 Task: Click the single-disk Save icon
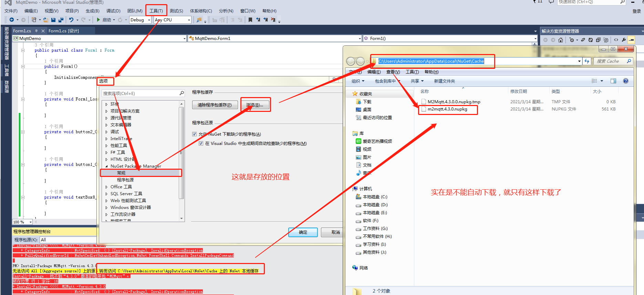tap(53, 20)
